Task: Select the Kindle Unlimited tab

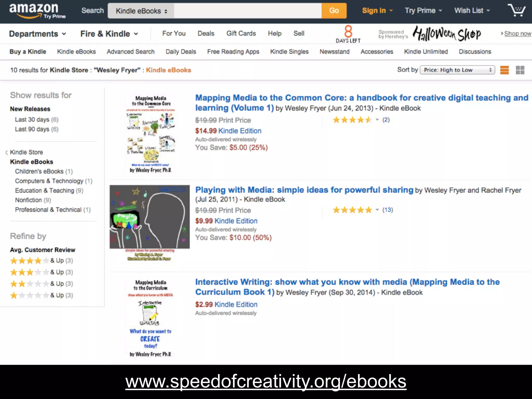Action: point(426,52)
